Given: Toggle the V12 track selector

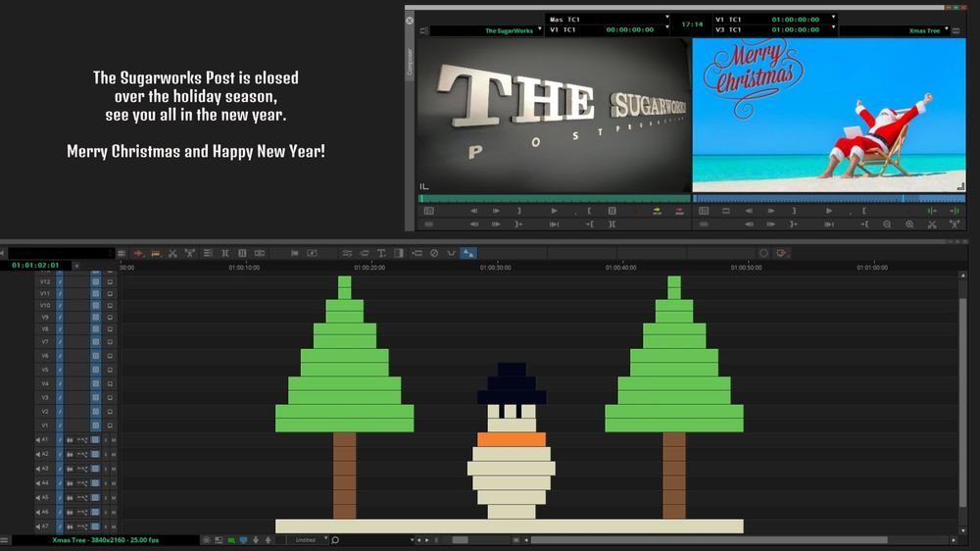Looking at the screenshot, I should click(x=45, y=282).
